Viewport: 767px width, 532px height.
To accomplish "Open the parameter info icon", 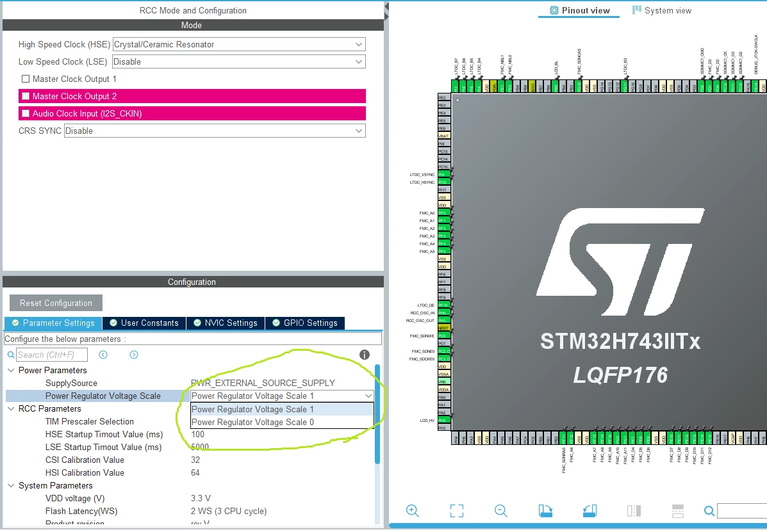I will [x=365, y=355].
